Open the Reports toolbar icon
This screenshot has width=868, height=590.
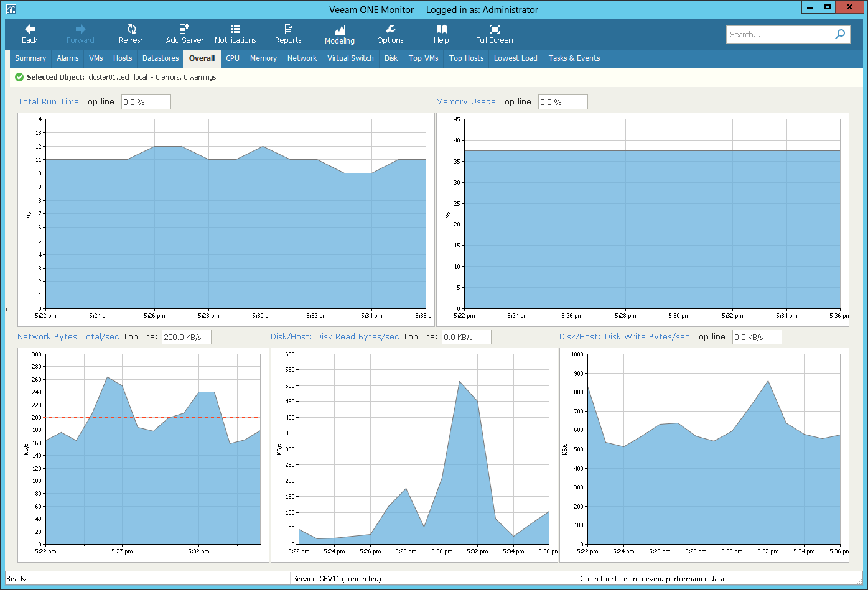pyautogui.click(x=288, y=29)
